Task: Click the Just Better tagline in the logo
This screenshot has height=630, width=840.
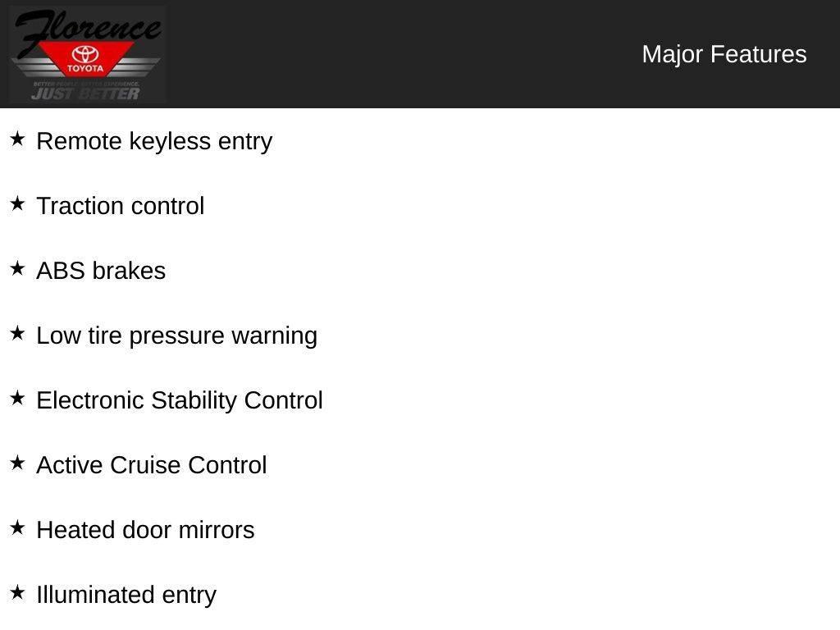Action: pyautogui.click(x=85, y=94)
